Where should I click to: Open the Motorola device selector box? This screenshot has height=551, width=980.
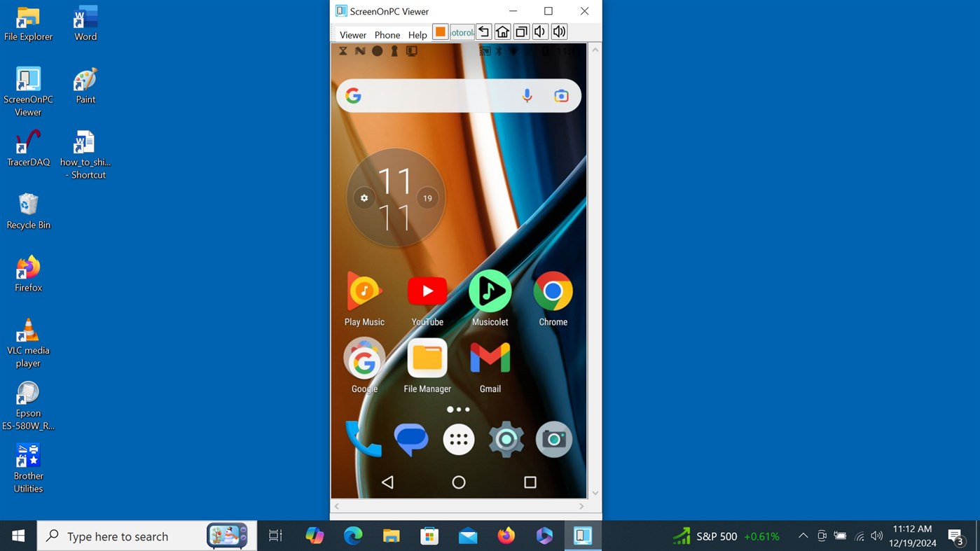(460, 32)
